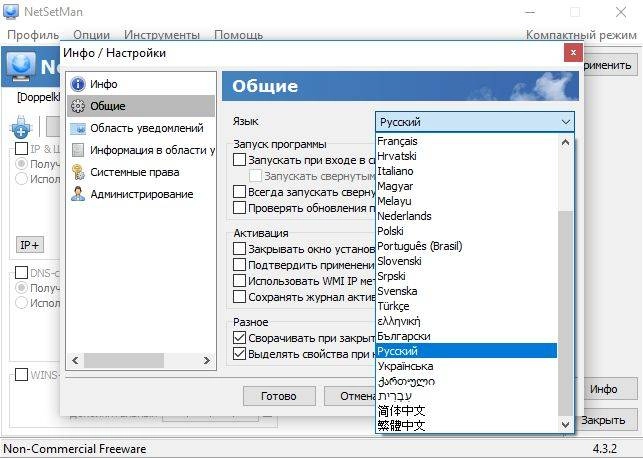Screen dimensions: 643x458
Task: Click the Администрирование user icon
Action: pos(78,194)
